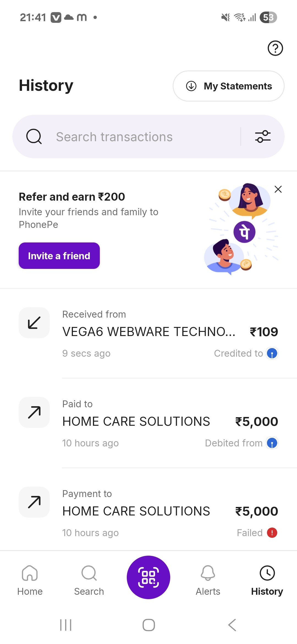This screenshot has width=297, height=644.
Task: Open the help question mark icon
Action: (x=275, y=48)
